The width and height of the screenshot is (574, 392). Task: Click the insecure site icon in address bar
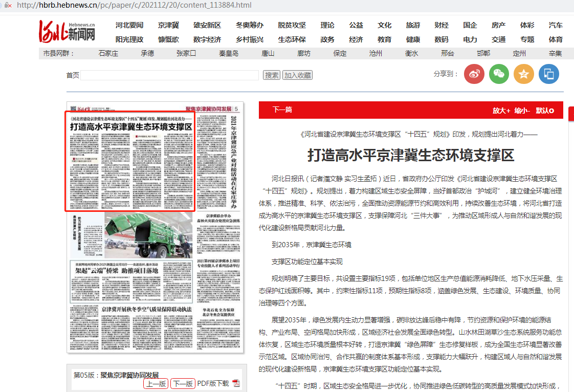point(8,5)
